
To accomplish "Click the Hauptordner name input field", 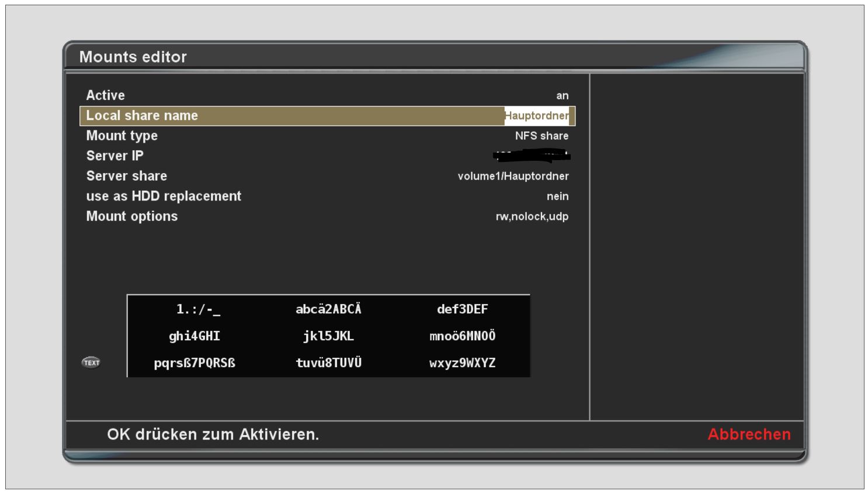I will [x=536, y=116].
